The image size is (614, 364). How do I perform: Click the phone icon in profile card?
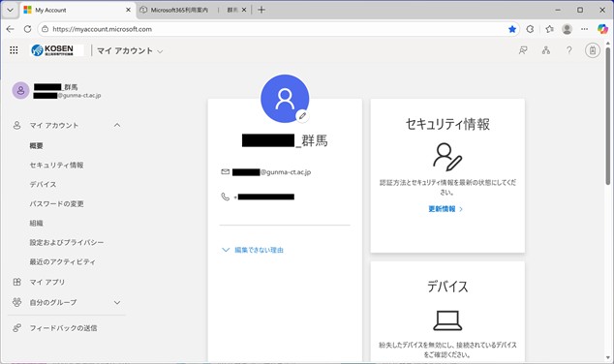click(225, 197)
